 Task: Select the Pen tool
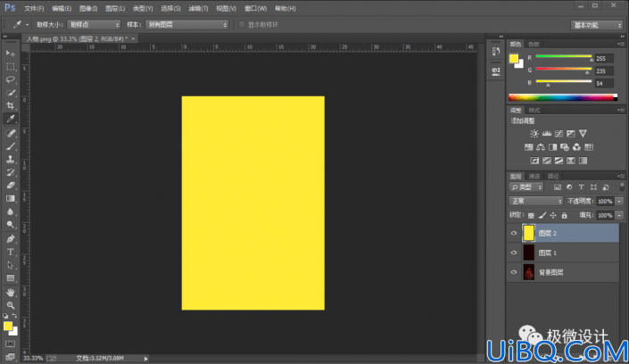[x=11, y=239]
